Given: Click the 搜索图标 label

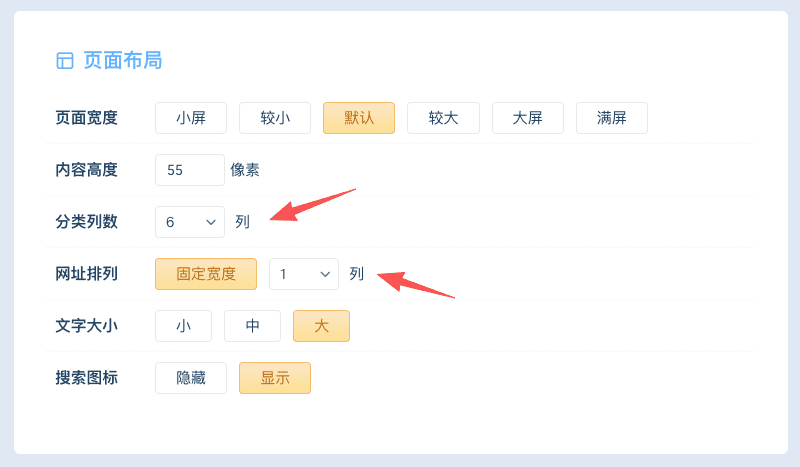Looking at the screenshot, I should (86, 378).
